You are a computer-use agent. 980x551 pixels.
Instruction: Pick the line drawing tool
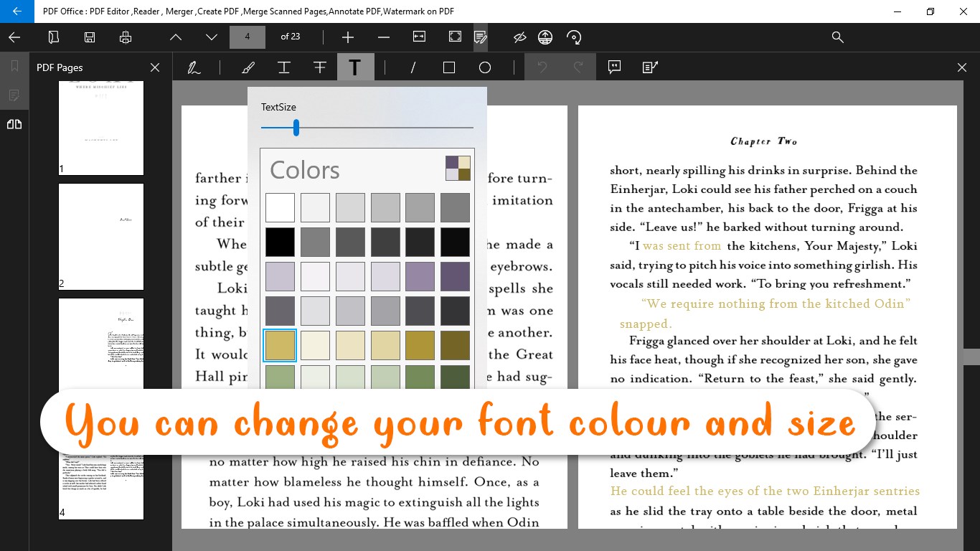pos(413,67)
